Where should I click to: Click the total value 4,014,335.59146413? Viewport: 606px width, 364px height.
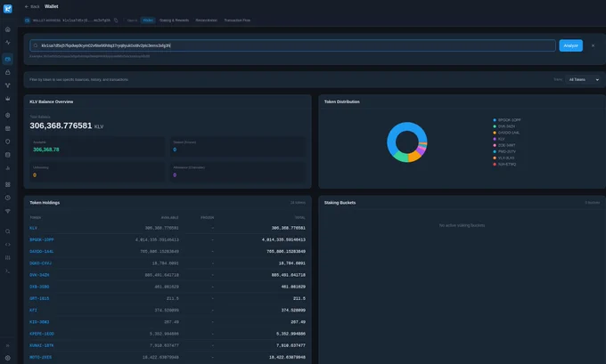[x=283, y=239]
